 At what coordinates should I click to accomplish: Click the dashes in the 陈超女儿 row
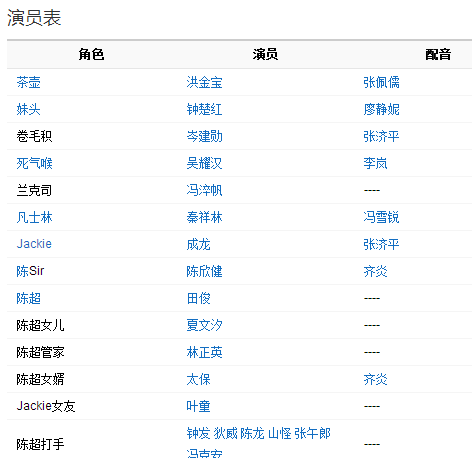tap(372, 325)
